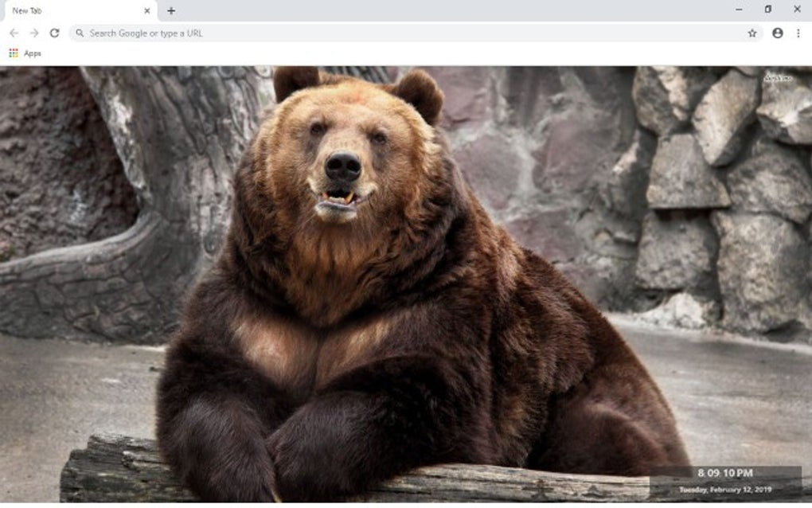Click the search magnifier in the address bar

coord(80,33)
